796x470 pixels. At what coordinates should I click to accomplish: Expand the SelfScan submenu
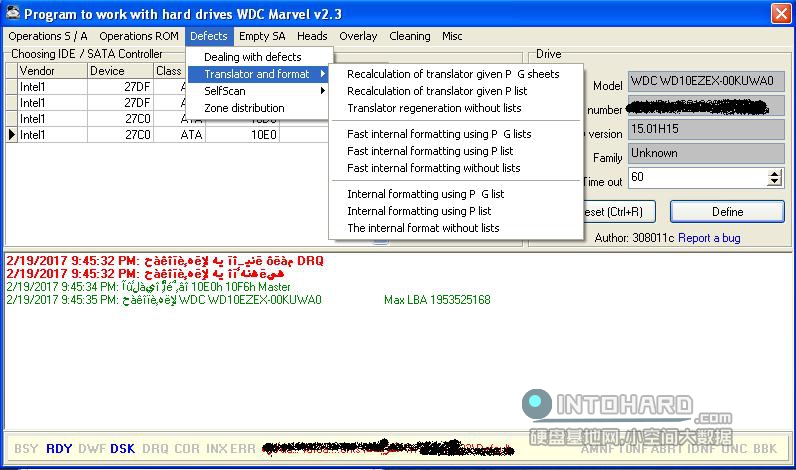[259, 91]
